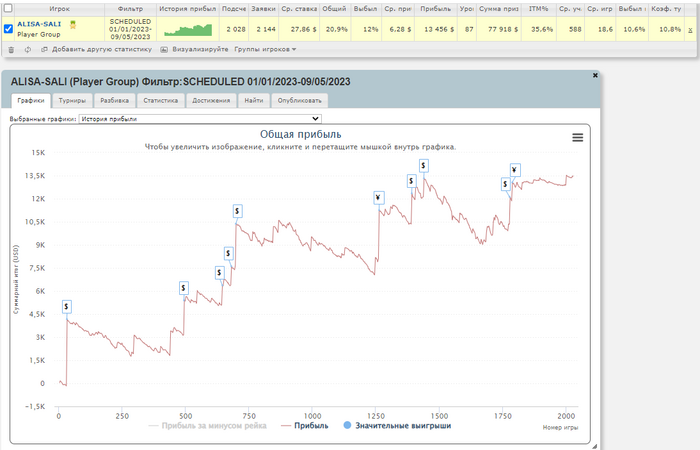Sort by the 'Заявки' column header
Viewport: 700px width, 450px height.
click(x=263, y=8)
